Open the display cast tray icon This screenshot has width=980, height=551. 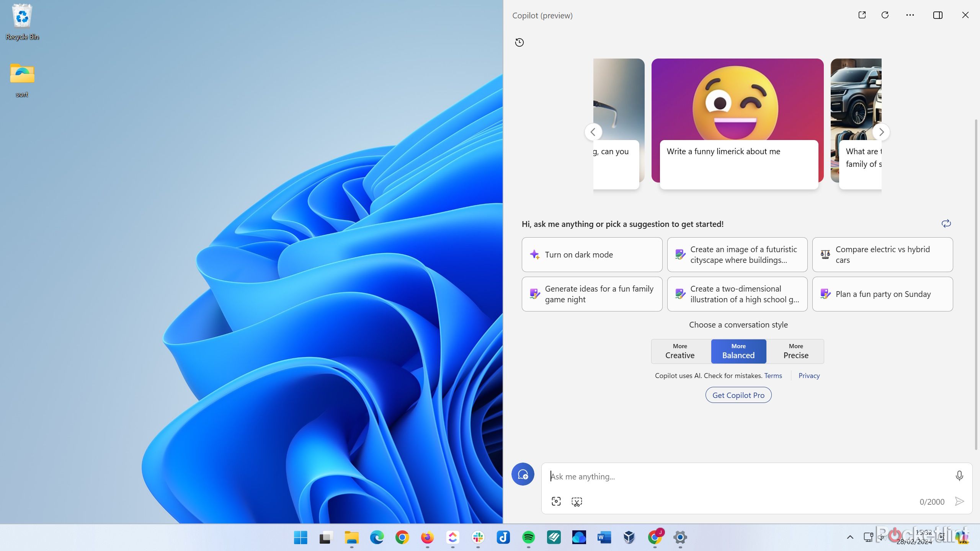pyautogui.click(x=868, y=537)
